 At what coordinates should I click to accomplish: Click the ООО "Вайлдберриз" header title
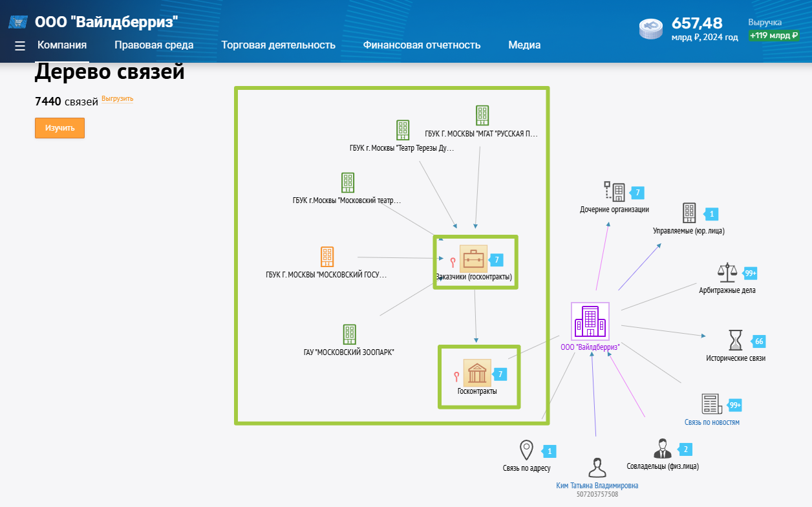[x=107, y=21]
